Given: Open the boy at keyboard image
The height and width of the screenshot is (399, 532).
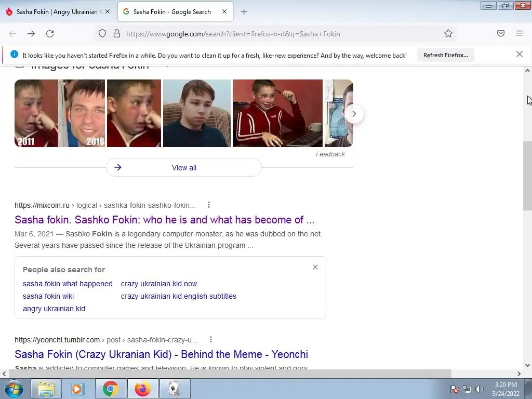Looking at the screenshot, I should pos(277,113).
